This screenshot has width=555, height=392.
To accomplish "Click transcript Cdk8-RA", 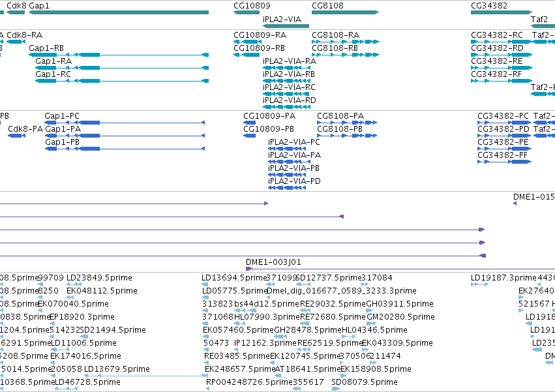I will click(x=16, y=42).
